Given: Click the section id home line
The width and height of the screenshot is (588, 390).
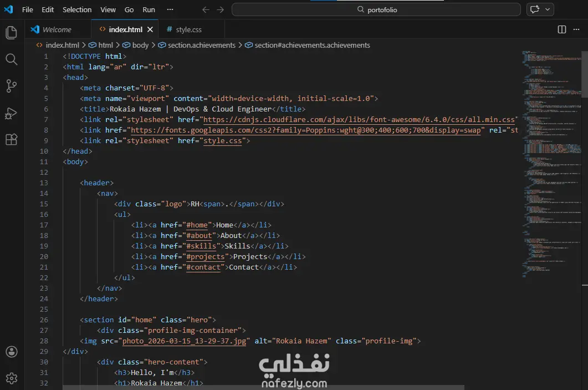Looking at the screenshot, I should [x=148, y=320].
